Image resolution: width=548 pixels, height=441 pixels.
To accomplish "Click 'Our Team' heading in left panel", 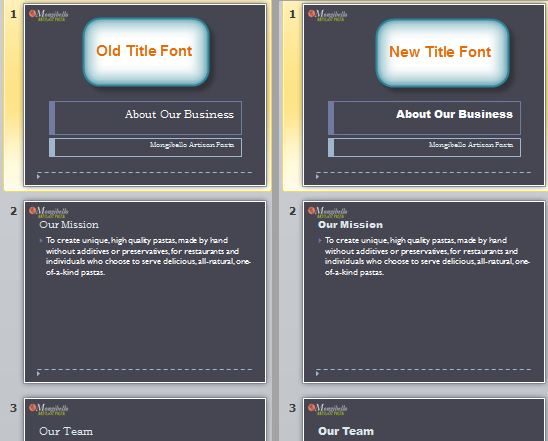I will [x=66, y=431].
